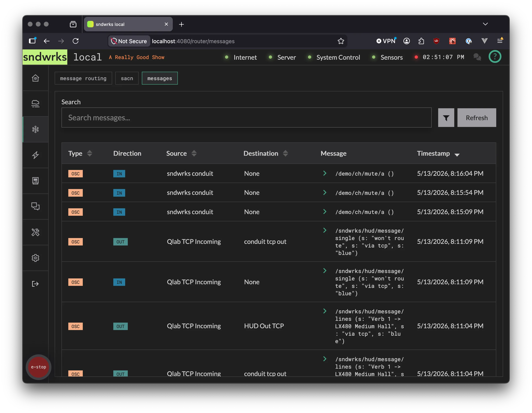Click the Sensors status indicator

pos(387,57)
